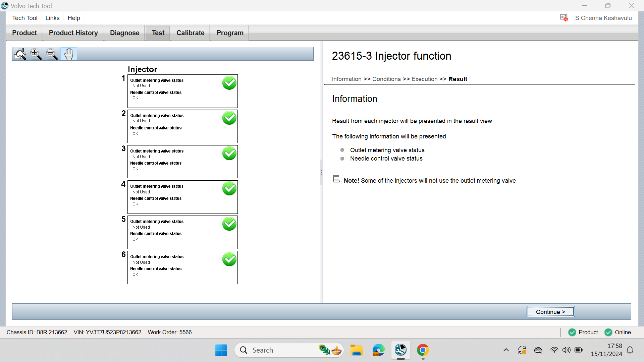644x362 pixels.
Task: Click the Result breadcrumb step
Action: (x=458, y=79)
